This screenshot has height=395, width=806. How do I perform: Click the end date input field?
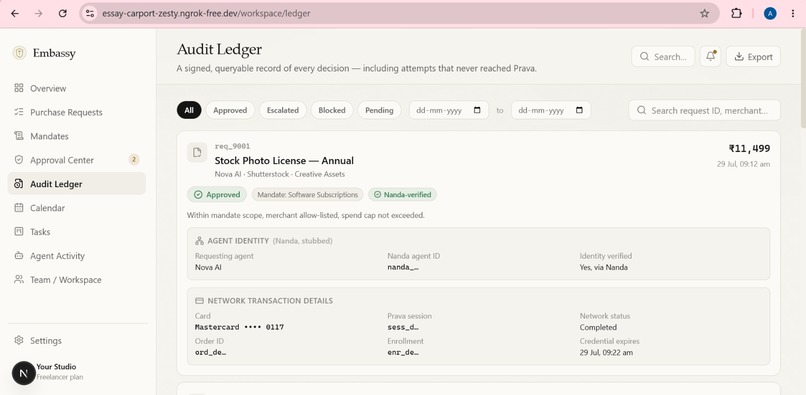point(551,110)
